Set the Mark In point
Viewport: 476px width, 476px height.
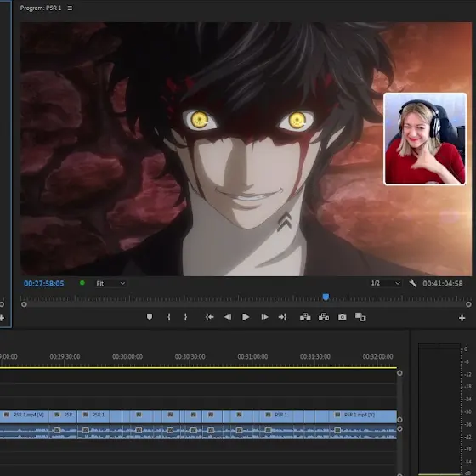[x=169, y=317]
